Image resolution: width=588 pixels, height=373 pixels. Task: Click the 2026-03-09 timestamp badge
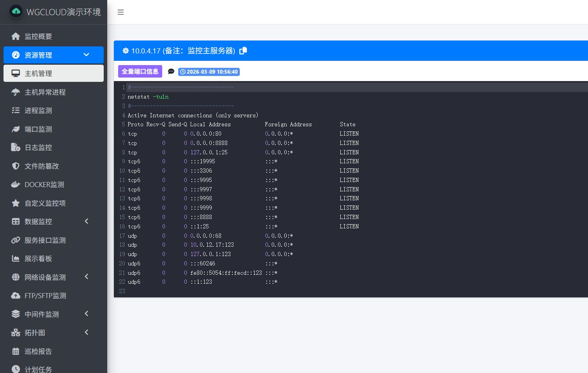pos(209,72)
